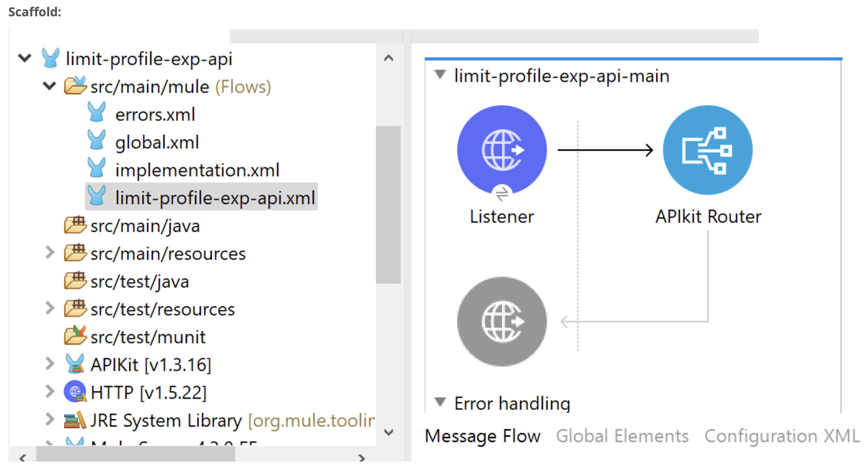Expand the APIKit [v1.3.16] library
The width and height of the screenshot is (868, 469).
[x=50, y=364]
